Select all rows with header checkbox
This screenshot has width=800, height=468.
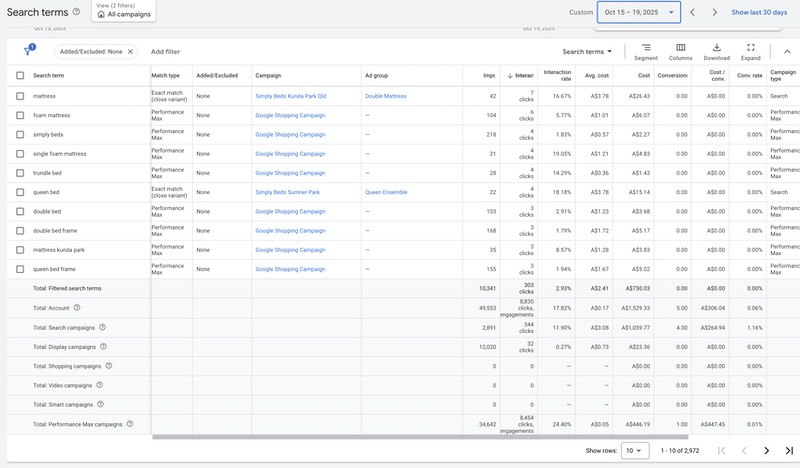(20, 76)
